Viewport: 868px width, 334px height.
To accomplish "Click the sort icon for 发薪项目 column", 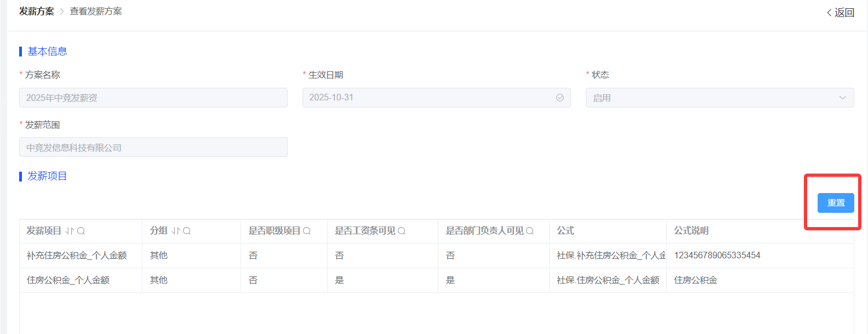I will click(x=70, y=231).
